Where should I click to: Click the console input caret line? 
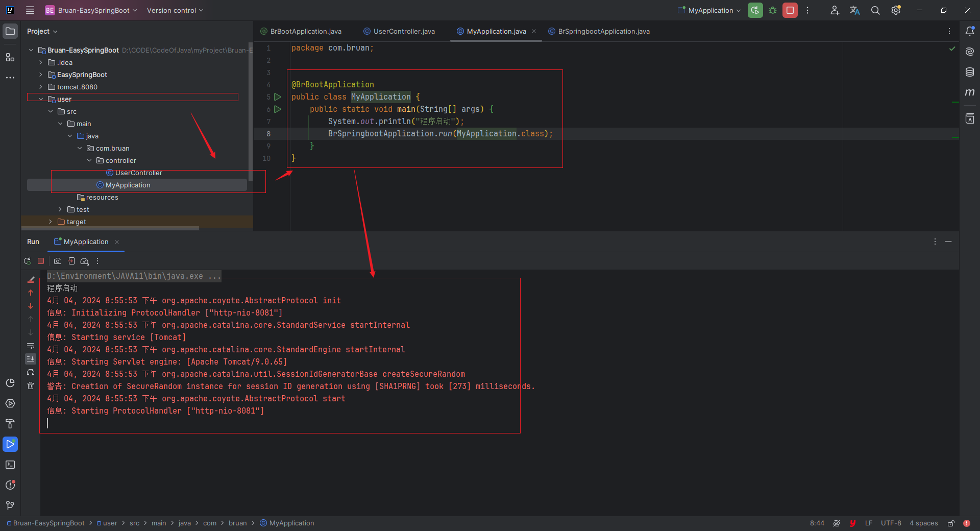[47, 423]
